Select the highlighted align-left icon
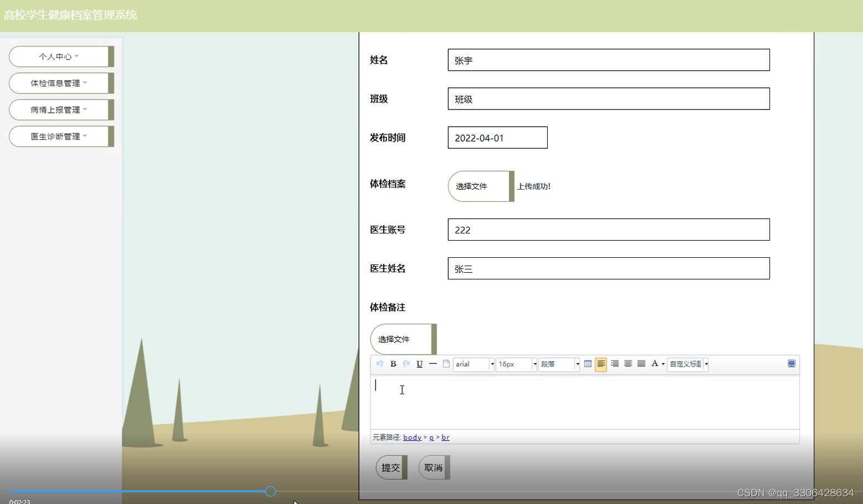Screen dimensions: 863x504 tap(601, 364)
